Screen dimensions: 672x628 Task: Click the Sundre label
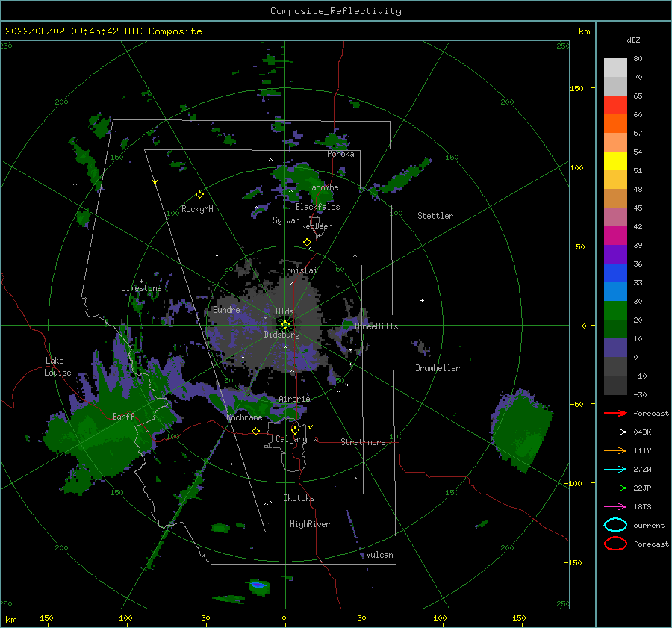[x=226, y=309]
